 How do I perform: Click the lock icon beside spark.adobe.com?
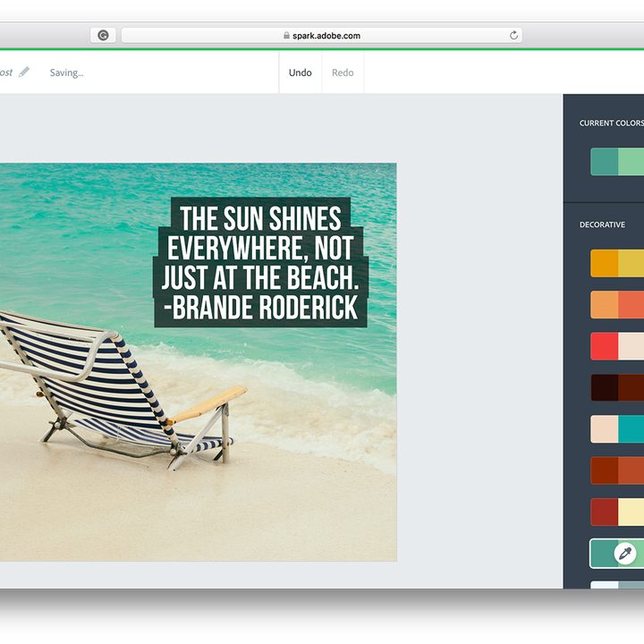pos(286,36)
